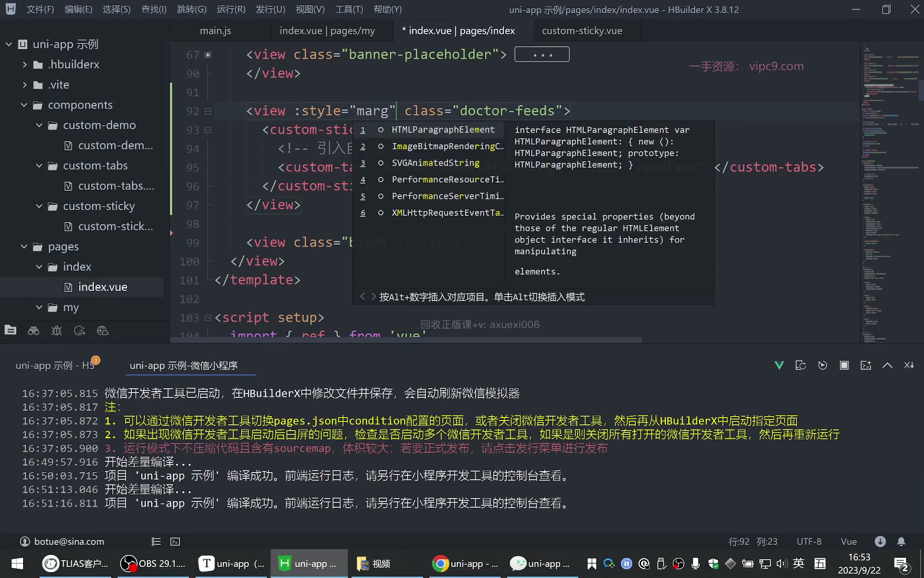Switch to uni-app 示例 - H5 console tab

tap(55, 366)
